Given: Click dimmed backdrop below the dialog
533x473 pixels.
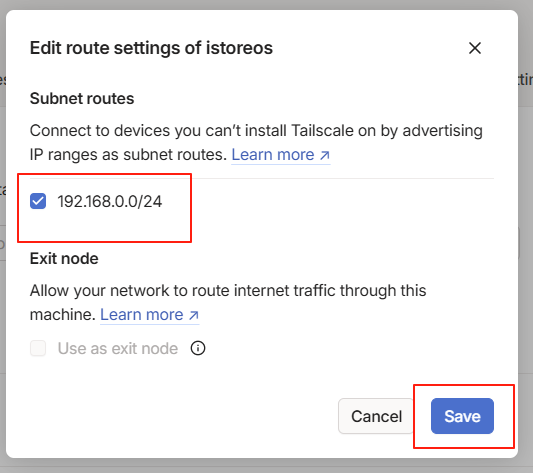Looking at the screenshot, I should coord(266,466).
